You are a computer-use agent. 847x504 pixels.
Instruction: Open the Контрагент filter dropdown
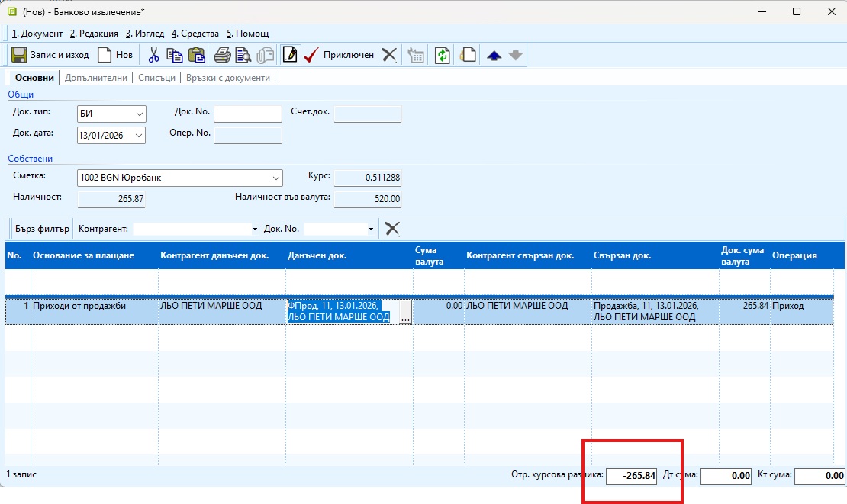(255, 229)
